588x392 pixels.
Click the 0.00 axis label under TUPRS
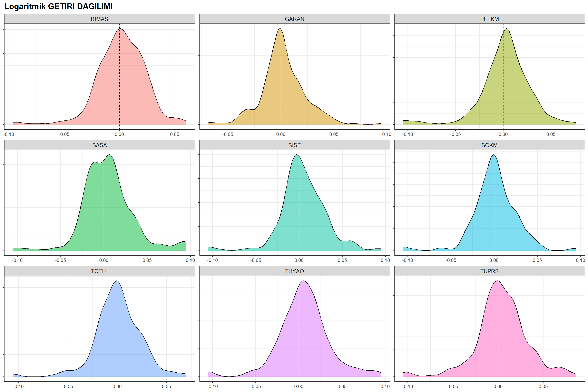click(498, 386)
